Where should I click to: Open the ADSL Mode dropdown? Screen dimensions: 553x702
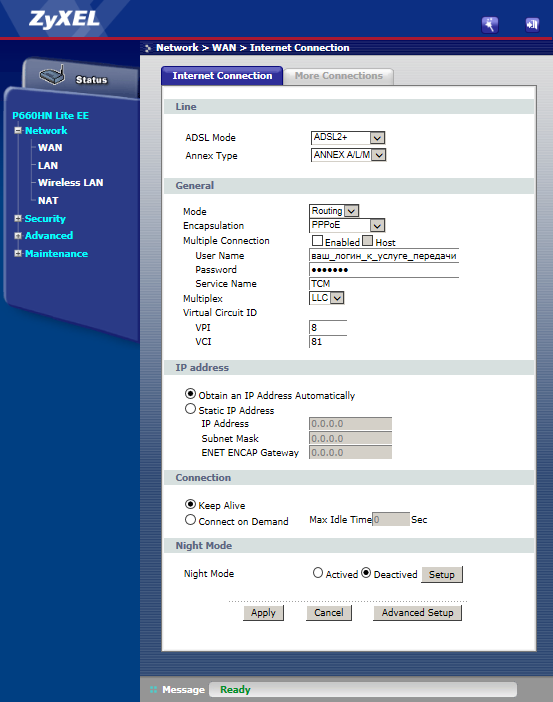click(x=348, y=137)
